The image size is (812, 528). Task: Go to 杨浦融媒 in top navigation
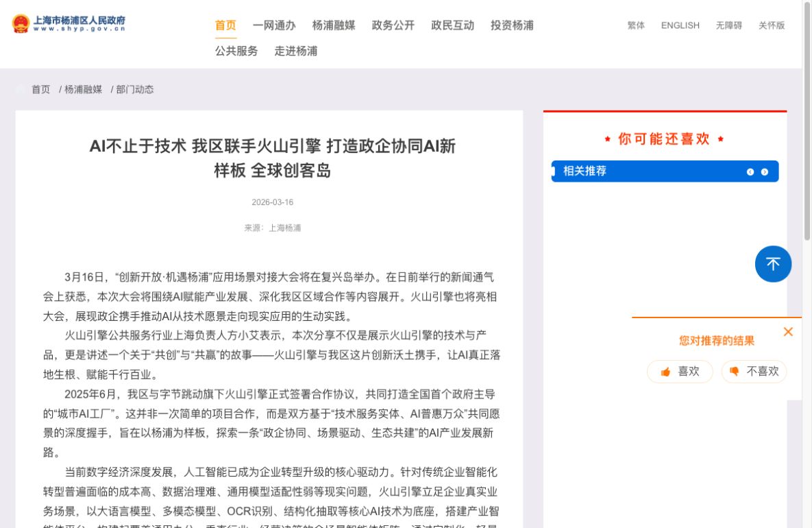[x=334, y=25]
